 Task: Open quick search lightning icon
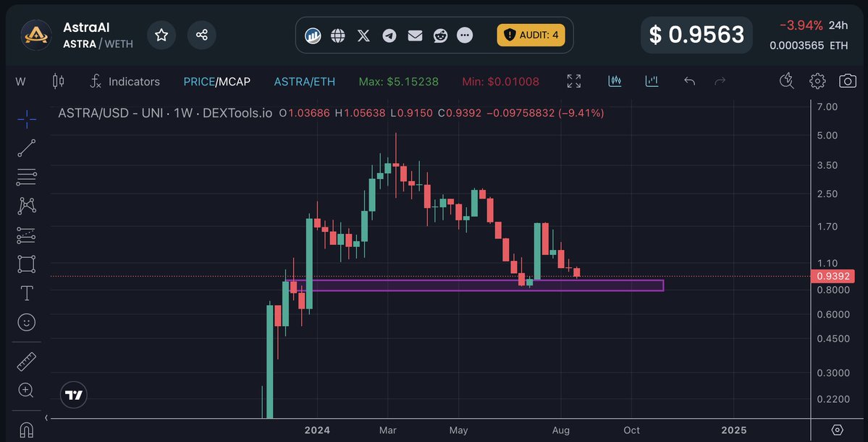(x=787, y=81)
